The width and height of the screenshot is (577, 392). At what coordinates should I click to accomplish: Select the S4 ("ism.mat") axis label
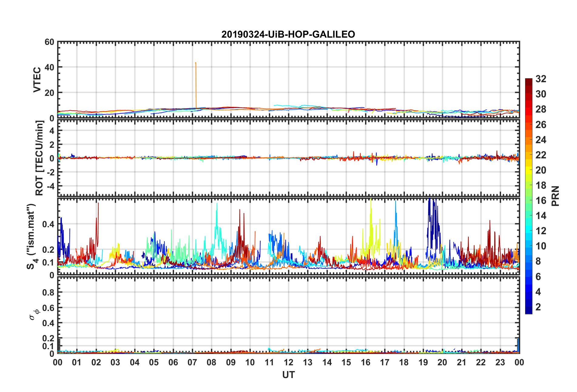coord(31,236)
